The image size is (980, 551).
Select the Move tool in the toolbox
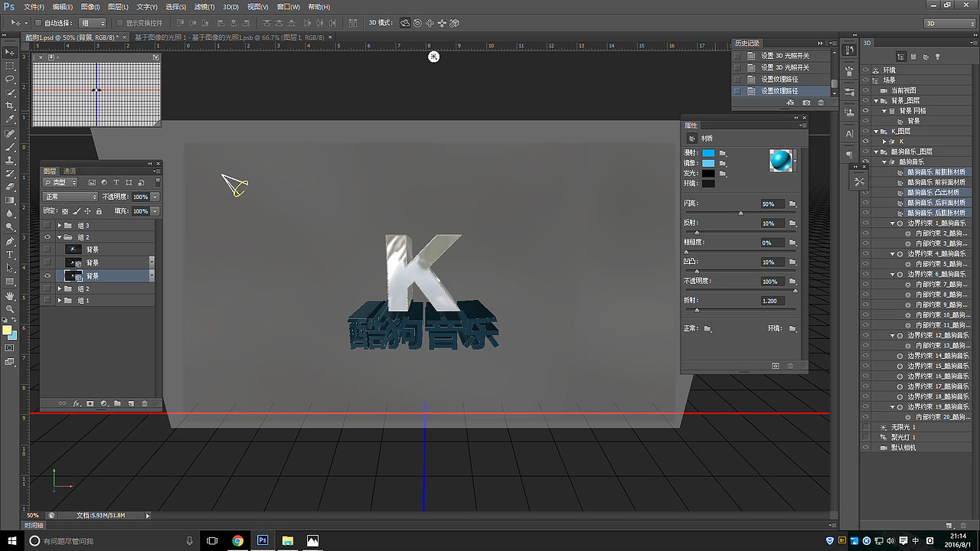click(x=10, y=52)
